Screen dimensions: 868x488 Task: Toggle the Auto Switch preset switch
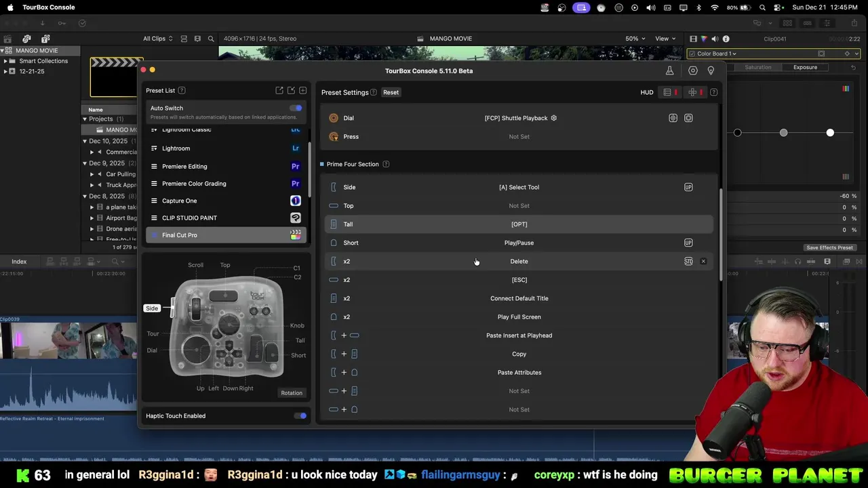coord(296,108)
